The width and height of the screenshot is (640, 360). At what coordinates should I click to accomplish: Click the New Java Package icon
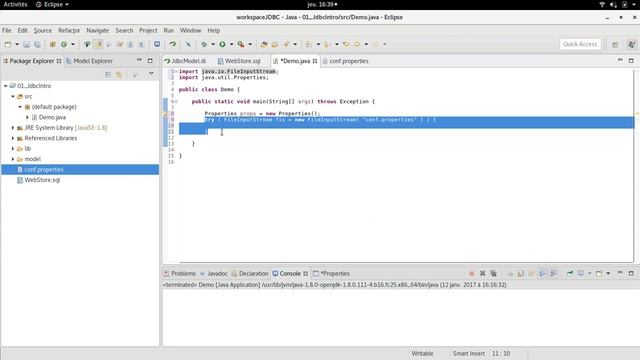coord(53,44)
